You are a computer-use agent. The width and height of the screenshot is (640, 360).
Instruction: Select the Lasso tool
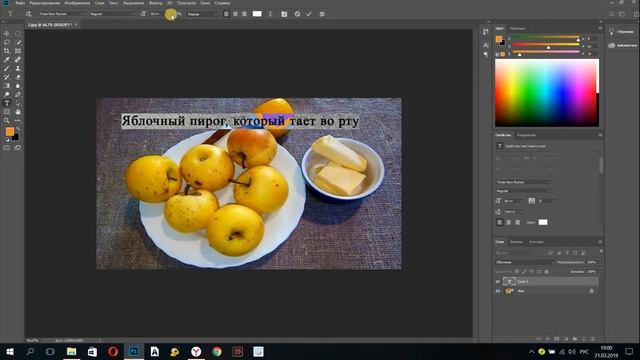pyautogui.click(x=7, y=42)
